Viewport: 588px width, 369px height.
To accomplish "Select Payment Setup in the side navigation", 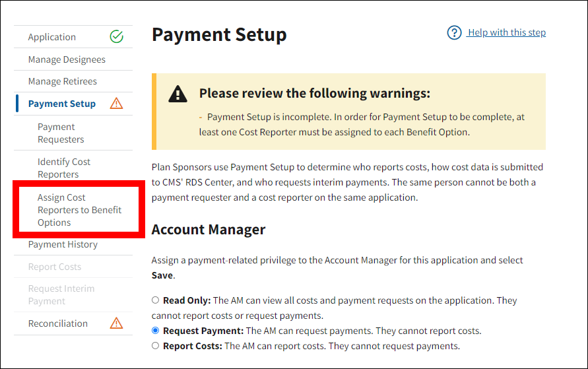I will 62,104.
